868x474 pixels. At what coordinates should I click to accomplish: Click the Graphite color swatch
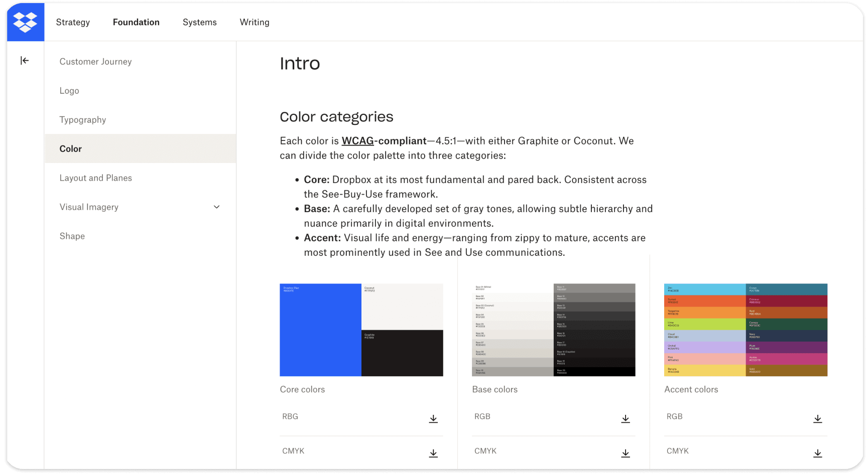tap(402, 353)
